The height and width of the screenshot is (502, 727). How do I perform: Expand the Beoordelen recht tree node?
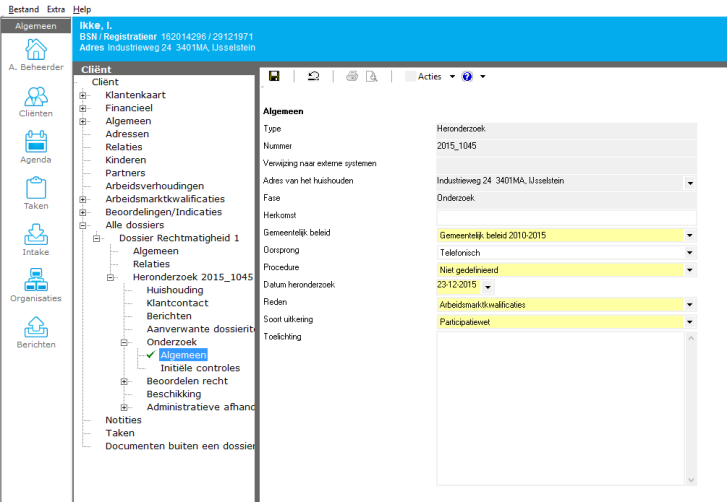pyautogui.click(x=125, y=381)
